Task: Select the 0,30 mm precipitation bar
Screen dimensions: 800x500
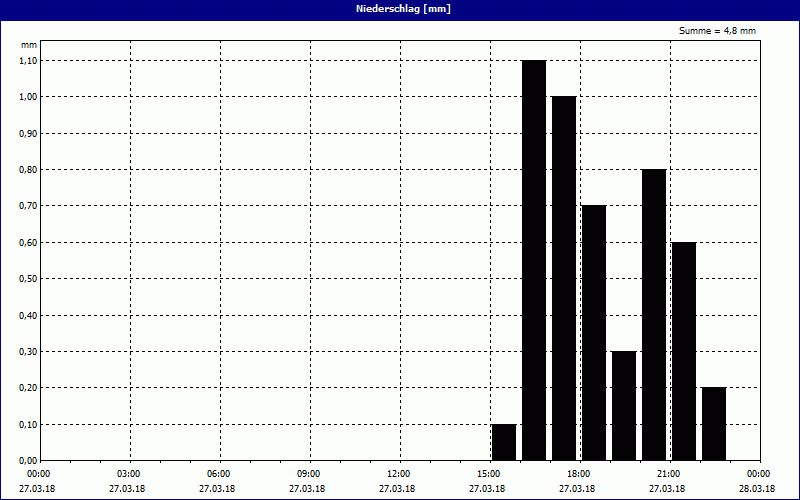Action: [x=624, y=405]
